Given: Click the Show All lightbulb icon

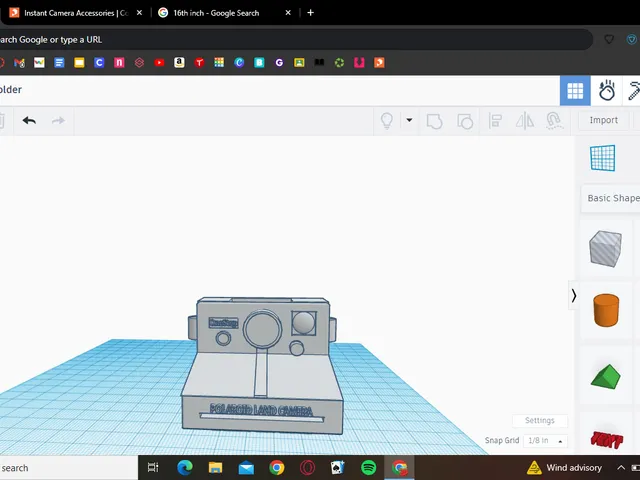Looking at the screenshot, I should pyautogui.click(x=387, y=121).
